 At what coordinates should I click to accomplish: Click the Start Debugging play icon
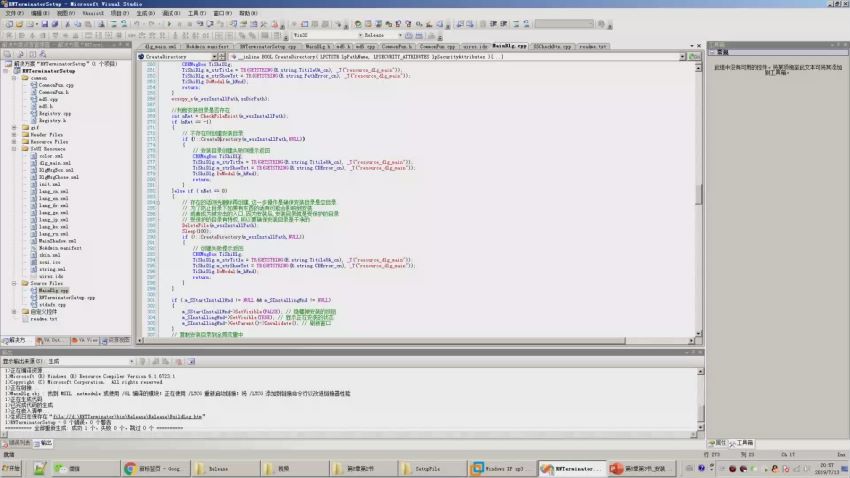[x=169, y=24]
